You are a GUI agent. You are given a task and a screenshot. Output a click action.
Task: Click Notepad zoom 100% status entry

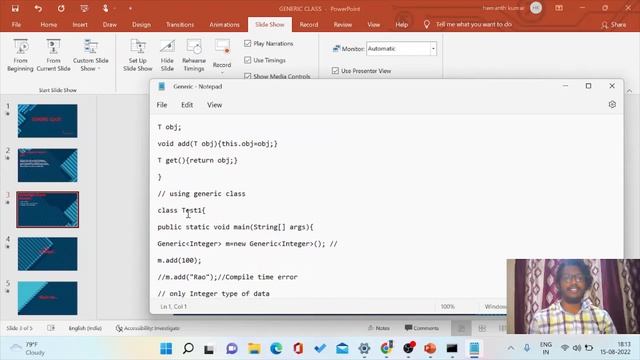(447, 307)
